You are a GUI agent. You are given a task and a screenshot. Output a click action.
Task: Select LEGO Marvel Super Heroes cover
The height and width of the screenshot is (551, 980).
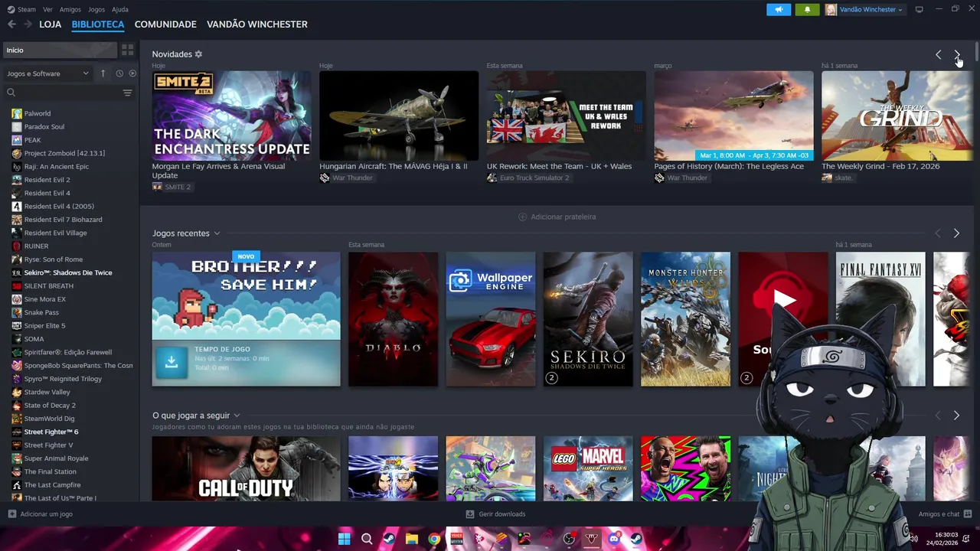588,468
